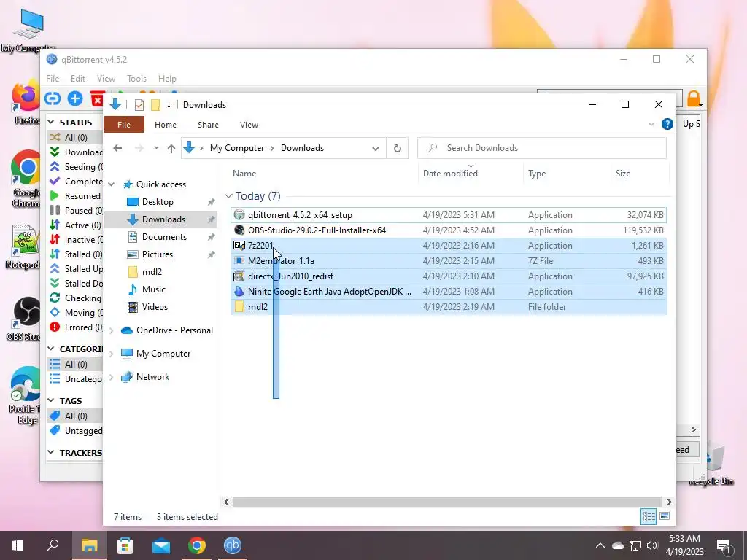The width and height of the screenshot is (747, 560).
Task: Sort files by Size column header
Action: (623, 174)
